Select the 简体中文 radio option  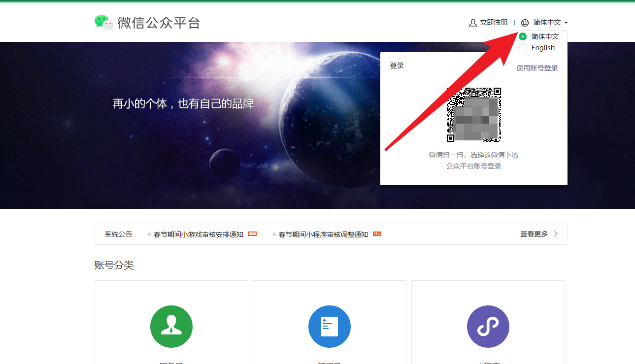click(523, 36)
